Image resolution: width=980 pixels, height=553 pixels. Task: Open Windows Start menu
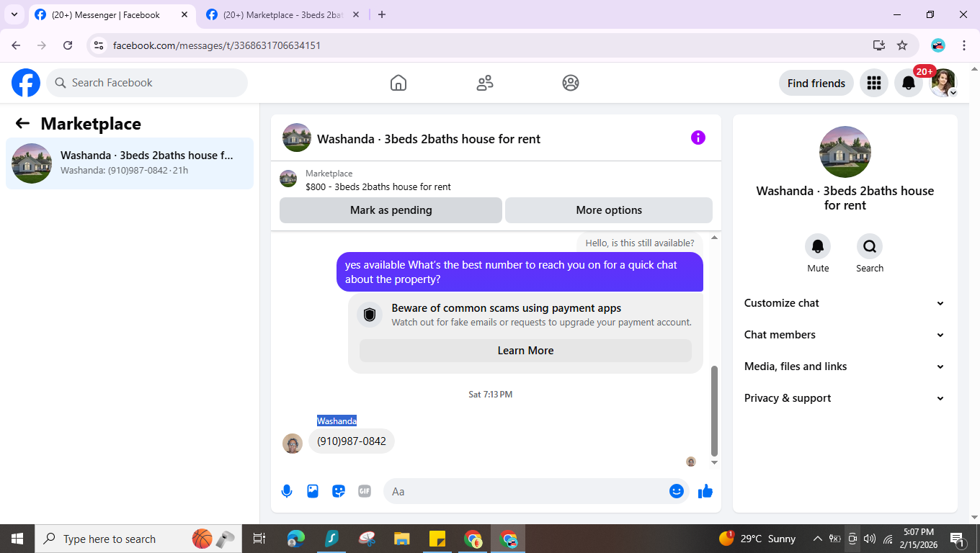pyautogui.click(x=17, y=539)
